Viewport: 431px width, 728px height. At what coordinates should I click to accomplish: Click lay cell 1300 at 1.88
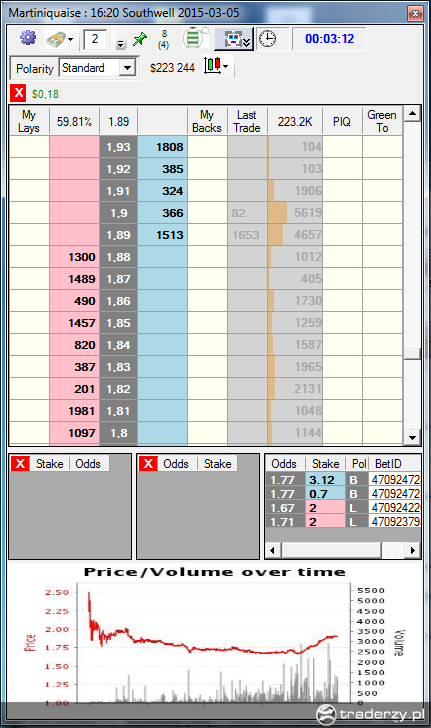pos(74,257)
